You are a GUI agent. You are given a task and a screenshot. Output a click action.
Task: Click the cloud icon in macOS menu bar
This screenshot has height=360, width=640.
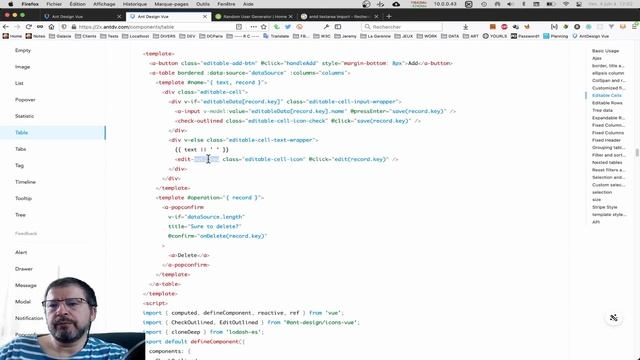pyautogui.click(x=396, y=4)
